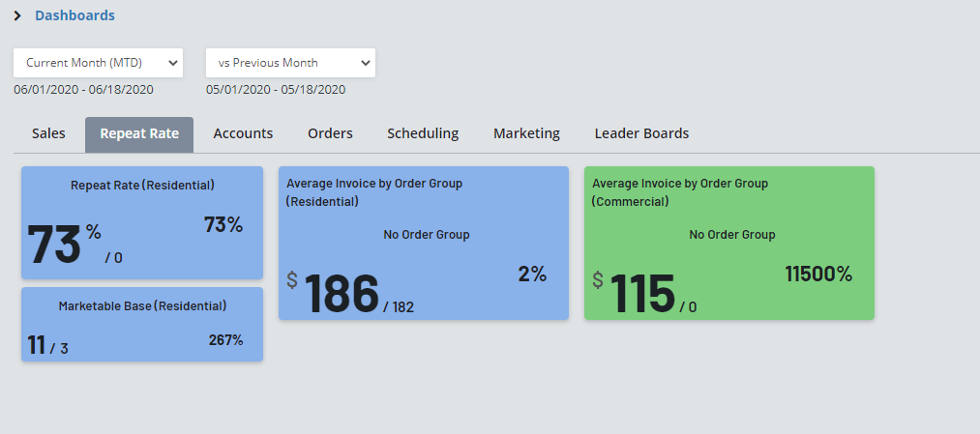
Task: Go to the Orders tab
Action: pyautogui.click(x=330, y=134)
